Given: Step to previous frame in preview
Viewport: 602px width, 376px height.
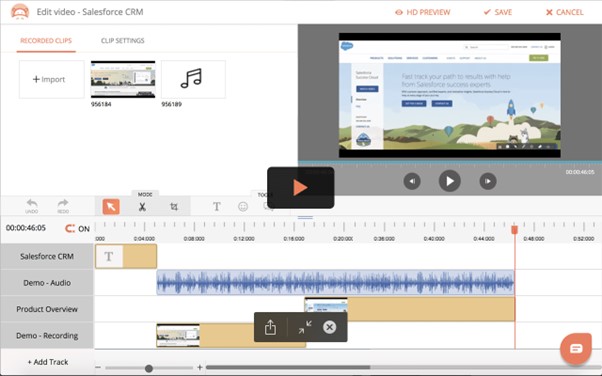Looking at the screenshot, I should 412,181.
